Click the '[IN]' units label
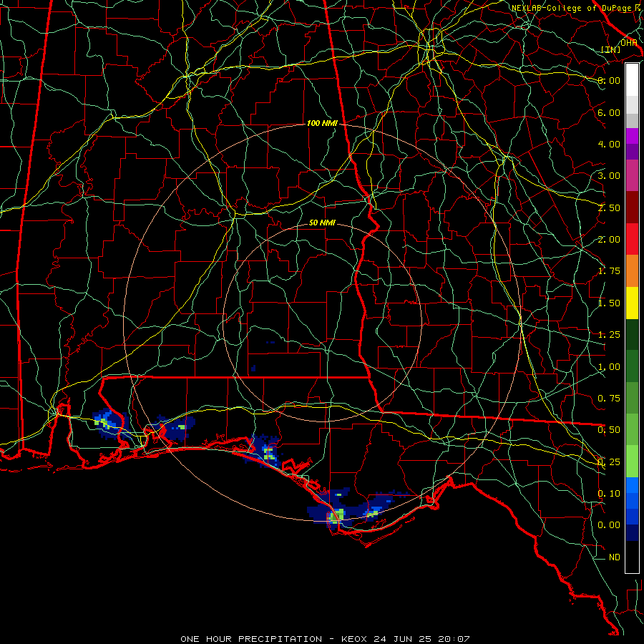The width and height of the screenshot is (644, 644). click(x=610, y=49)
